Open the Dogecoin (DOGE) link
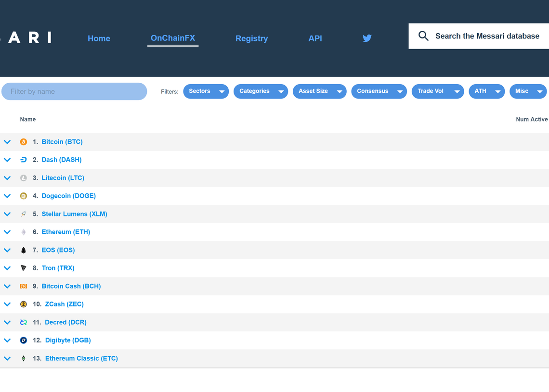 coord(68,196)
